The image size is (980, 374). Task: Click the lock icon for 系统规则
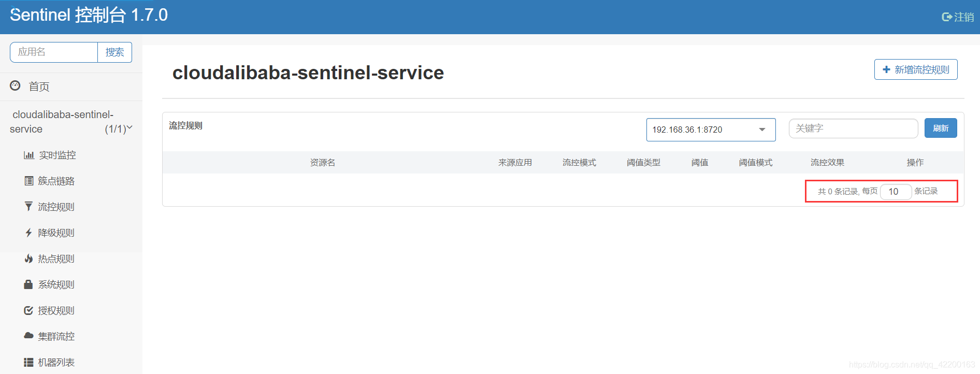[28, 284]
